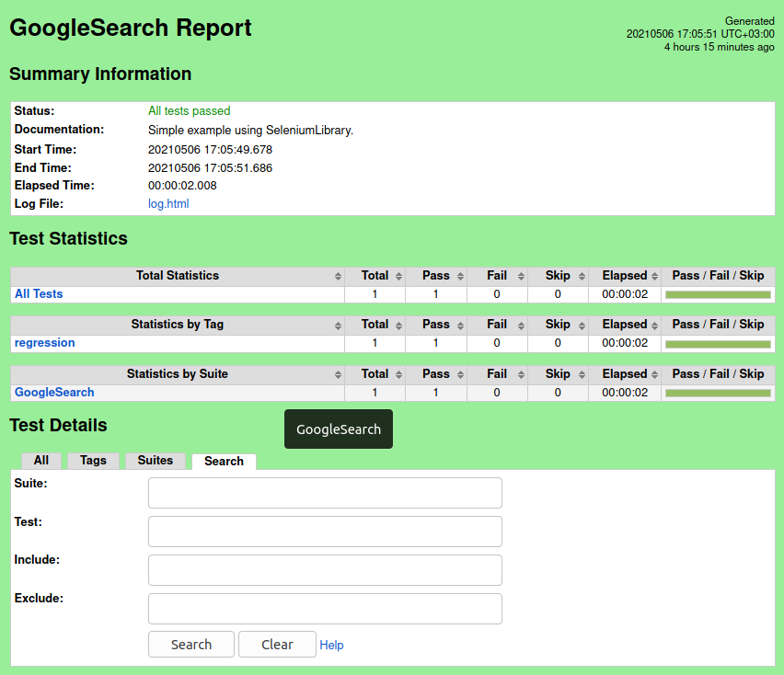Click the regression pass/fail bar
The height and width of the screenshot is (675, 784).
[718, 344]
